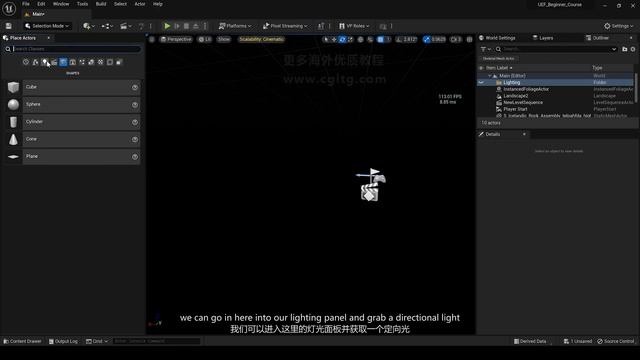Click the maximize viewport layout icon
This screenshot has height=360, width=640.
[x=469, y=40]
